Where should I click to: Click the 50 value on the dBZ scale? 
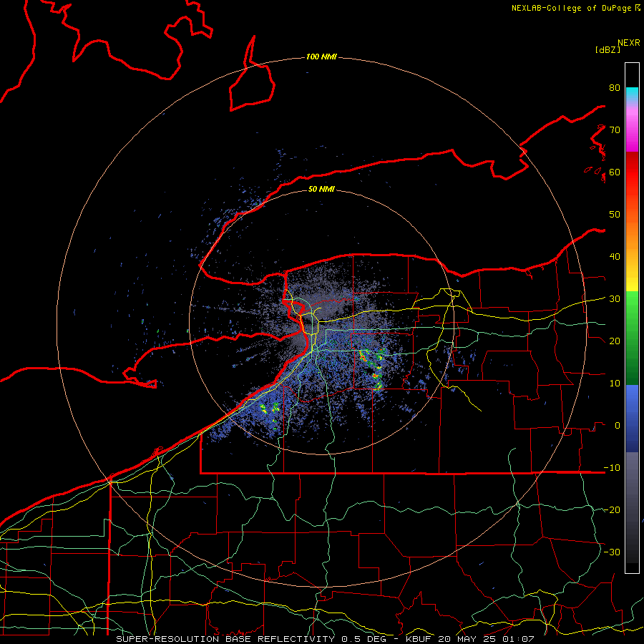tap(615, 215)
